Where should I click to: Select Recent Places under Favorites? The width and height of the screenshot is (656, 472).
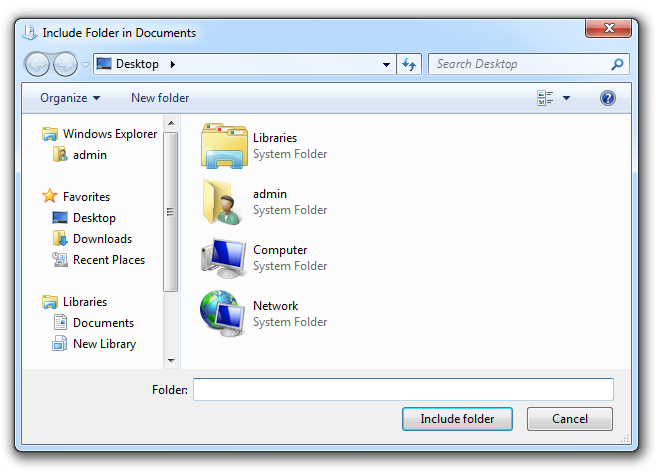[x=99, y=259]
